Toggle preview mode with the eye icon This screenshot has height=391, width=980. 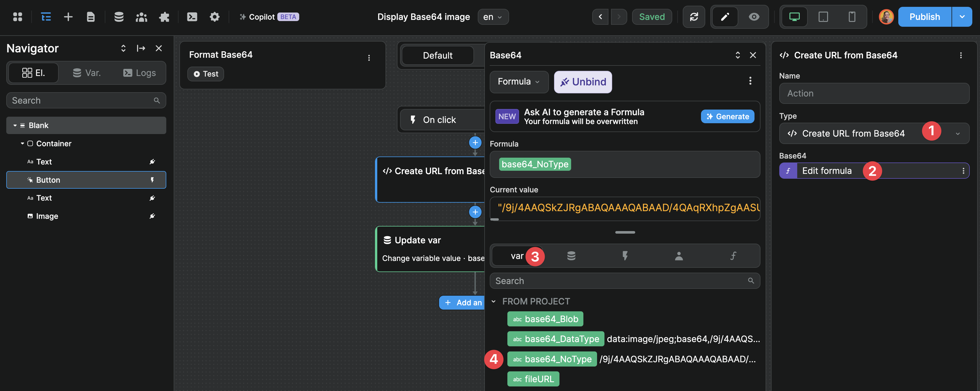(754, 17)
